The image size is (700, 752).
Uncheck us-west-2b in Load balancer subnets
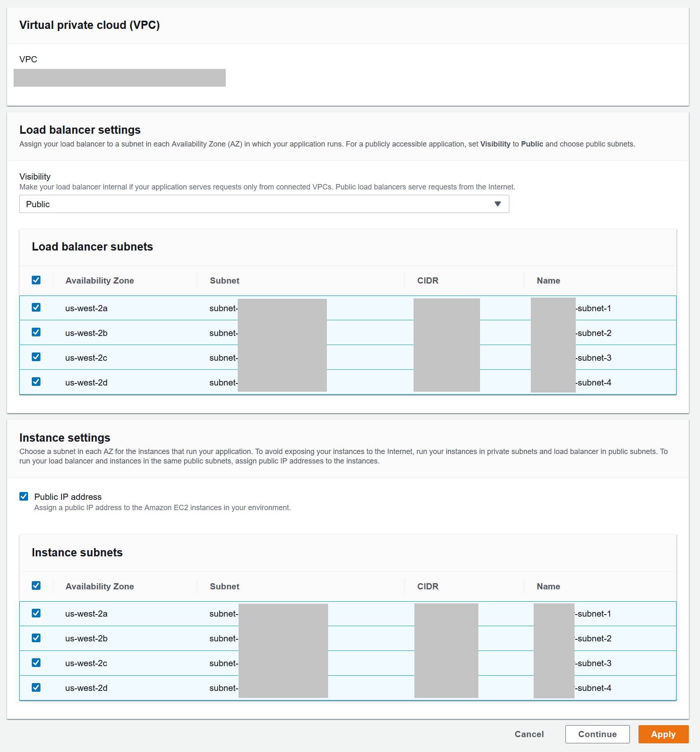point(36,332)
